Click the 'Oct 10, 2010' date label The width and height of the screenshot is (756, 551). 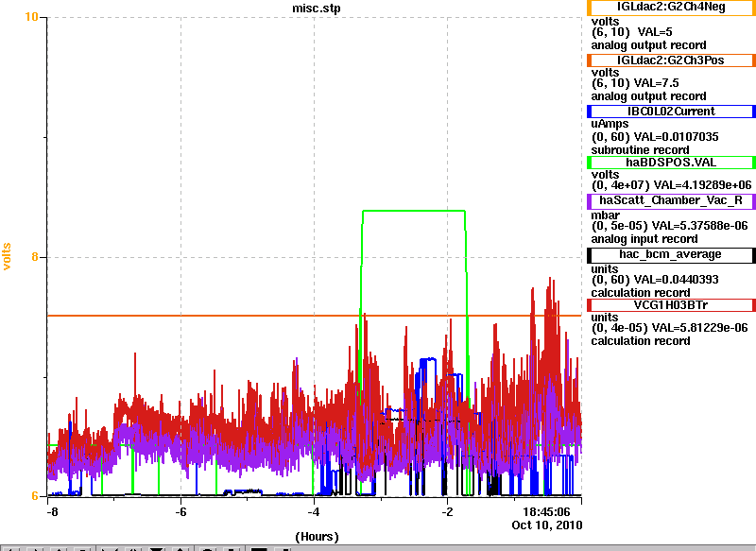(547, 525)
